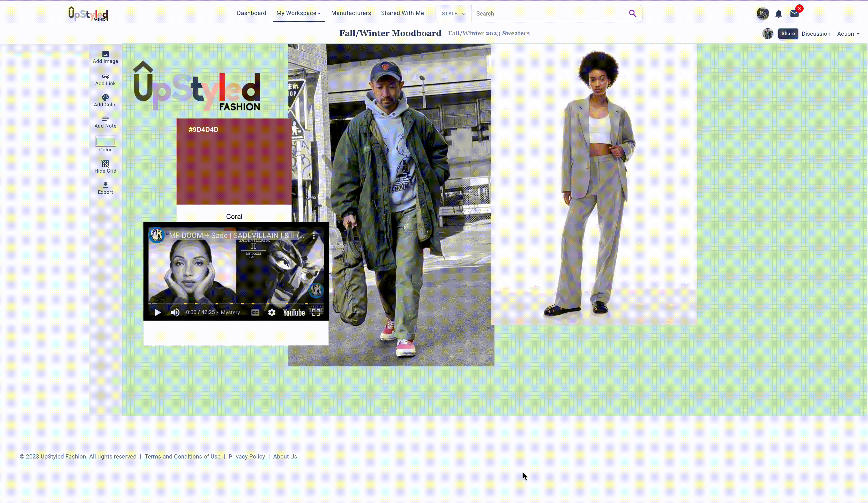Play the MF DOOM + Sade video
868x503 pixels.
[x=158, y=313]
